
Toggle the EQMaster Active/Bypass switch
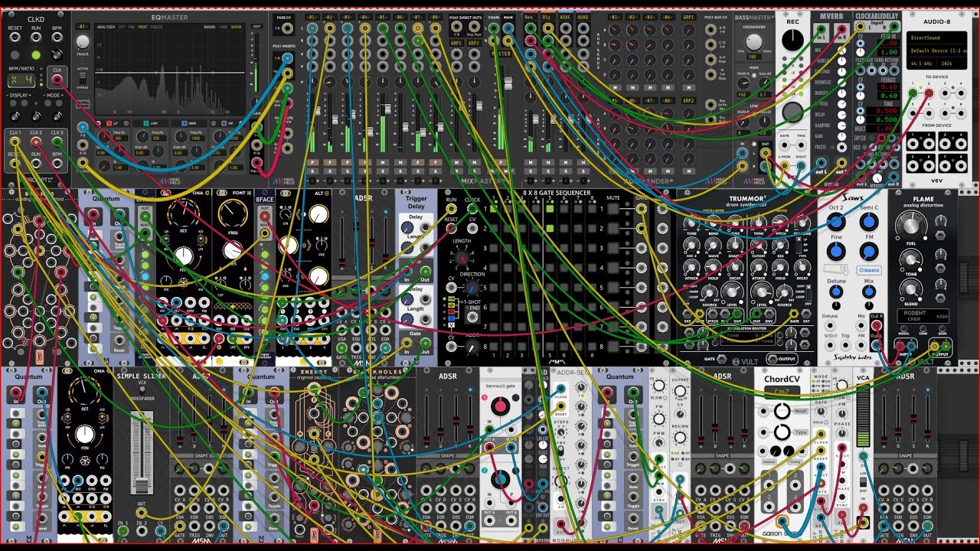[83, 78]
